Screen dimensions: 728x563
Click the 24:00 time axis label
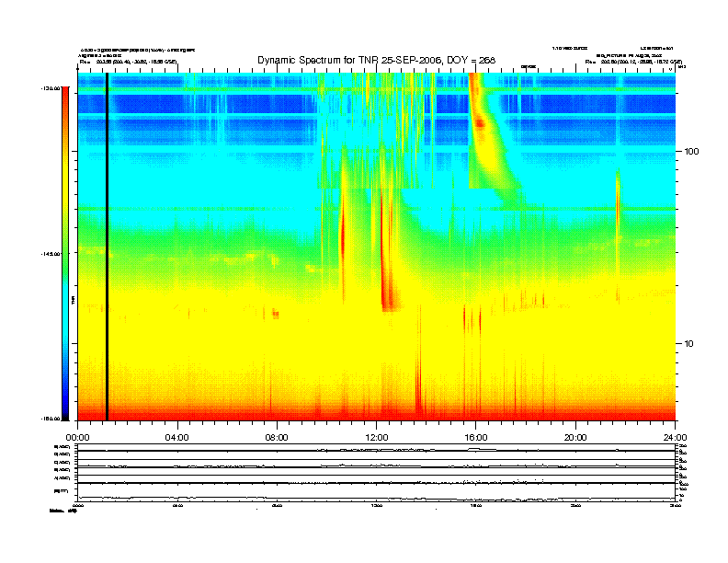[675, 438]
